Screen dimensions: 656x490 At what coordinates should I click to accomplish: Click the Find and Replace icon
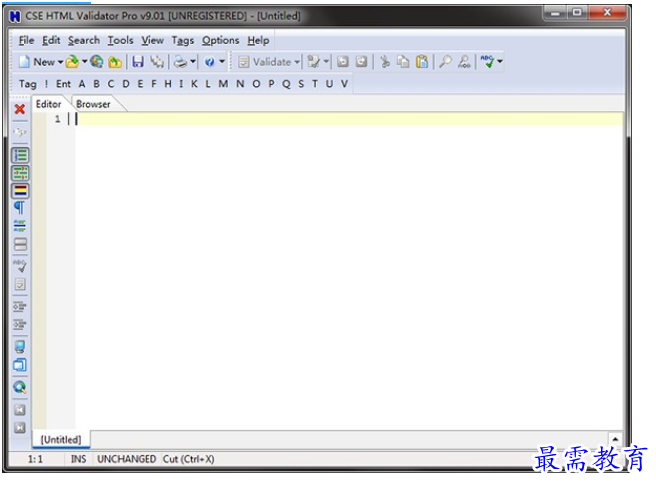click(x=464, y=62)
